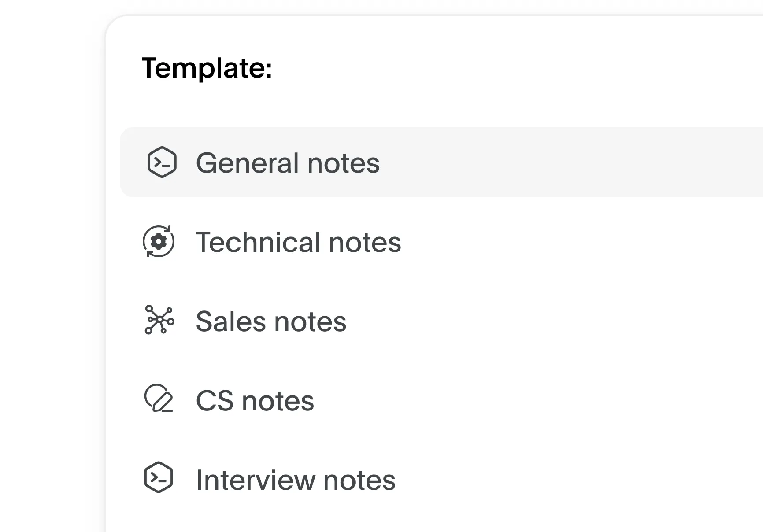Click the network nodes icon beside Sales notes

pyautogui.click(x=159, y=320)
